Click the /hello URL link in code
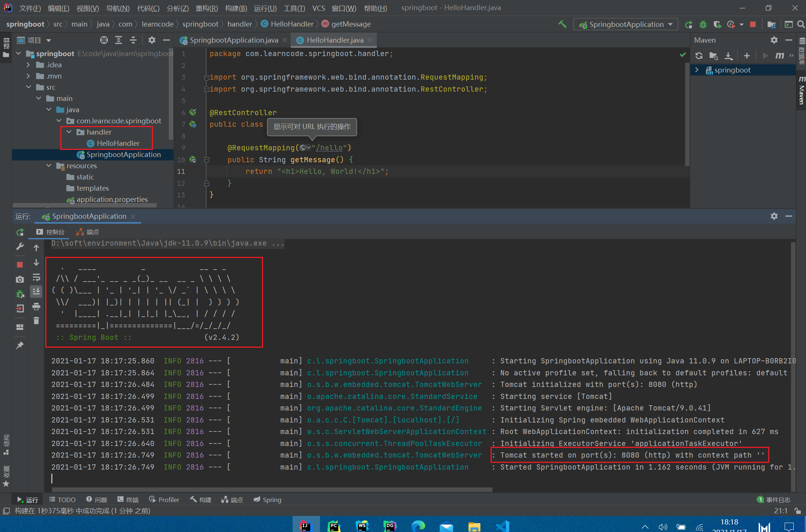The height and width of the screenshot is (532, 806). [x=329, y=148]
